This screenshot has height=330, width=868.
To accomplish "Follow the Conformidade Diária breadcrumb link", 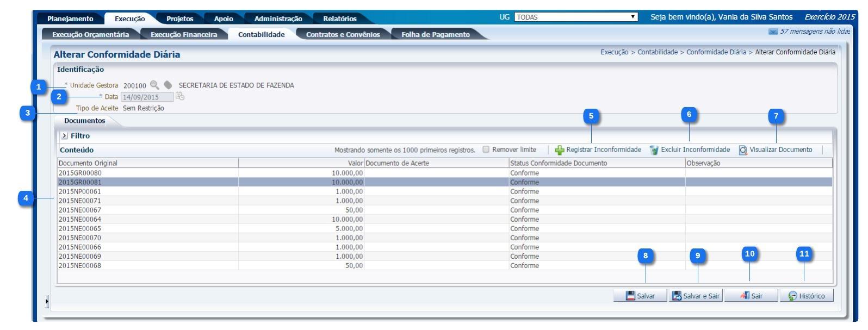I will [x=716, y=52].
